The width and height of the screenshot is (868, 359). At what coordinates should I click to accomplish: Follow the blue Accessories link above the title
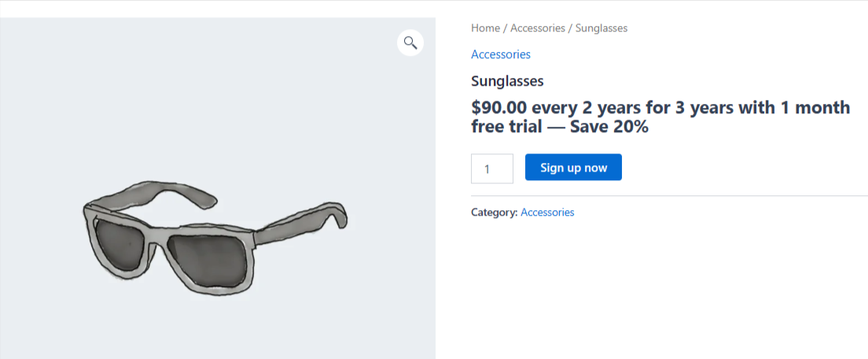[x=500, y=54]
